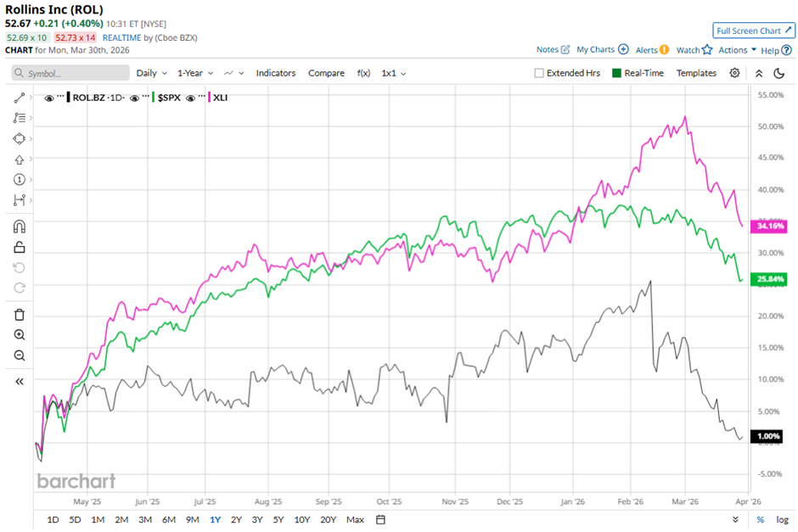The width and height of the screenshot is (798, 532).
Task: Expand the line tool submenu arrow
Action: pos(31,98)
